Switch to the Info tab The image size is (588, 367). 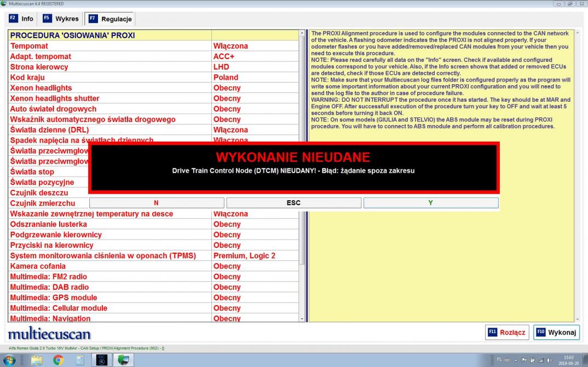(x=22, y=19)
